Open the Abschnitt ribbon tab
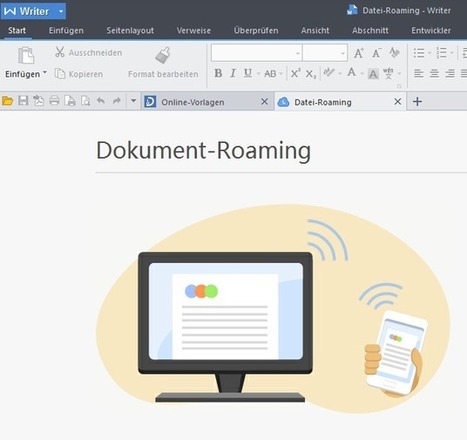Viewport: 467px width, 440px height. [x=370, y=31]
